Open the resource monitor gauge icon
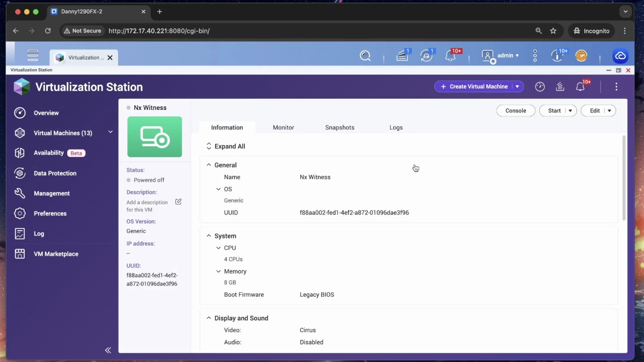 540,87
